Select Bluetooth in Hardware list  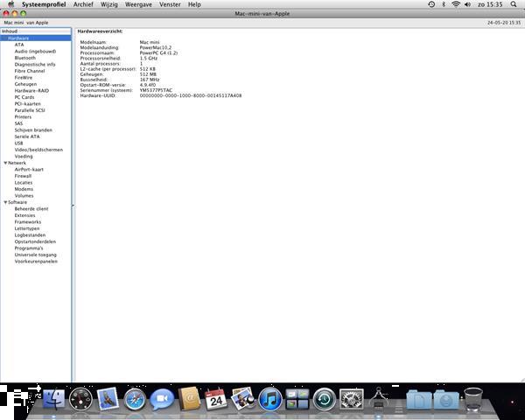pyautogui.click(x=24, y=58)
